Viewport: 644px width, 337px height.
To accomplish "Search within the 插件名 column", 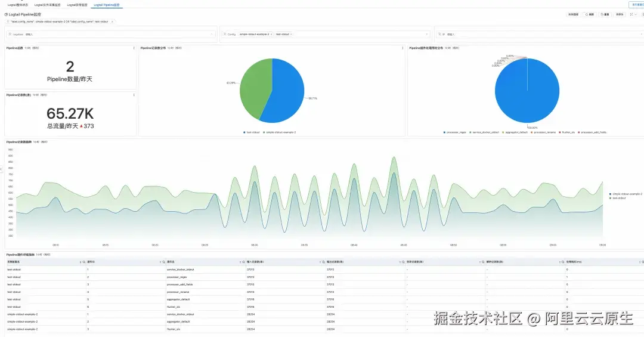I will click(x=243, y=262).
